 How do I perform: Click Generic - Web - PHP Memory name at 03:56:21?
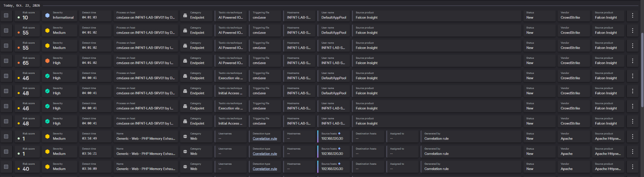(146, 154)
